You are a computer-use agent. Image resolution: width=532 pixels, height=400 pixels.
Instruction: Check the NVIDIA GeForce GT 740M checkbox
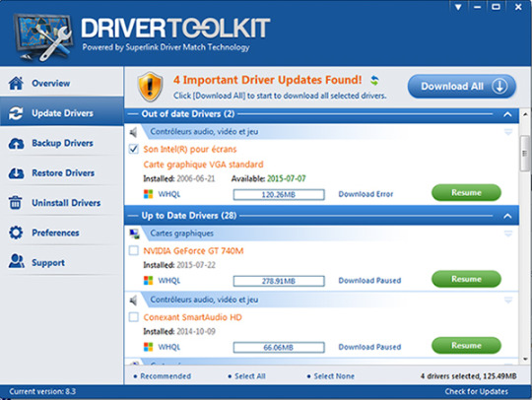[x=134, y=250]
